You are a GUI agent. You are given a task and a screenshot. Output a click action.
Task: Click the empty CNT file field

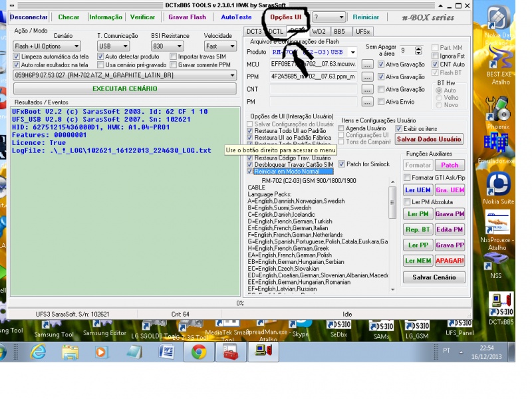point(313,89)
